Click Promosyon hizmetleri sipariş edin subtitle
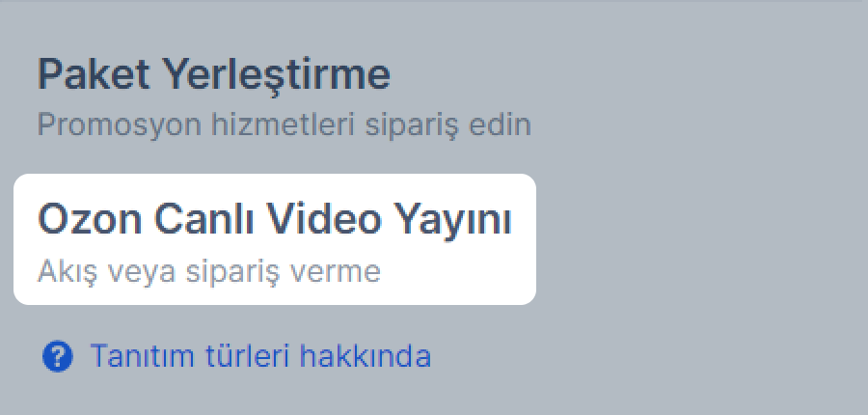The width and height of the screenshot is (868, 415). (284, 125)
